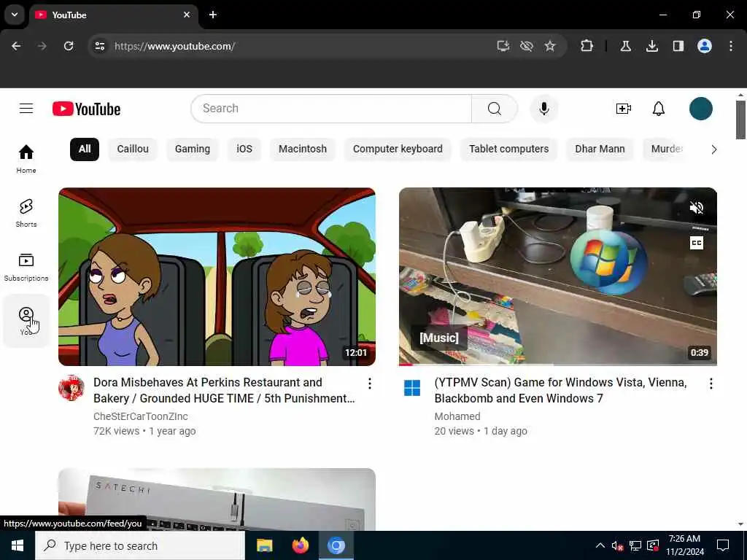
Task: Toggle captions CC on video preview
Action: click(x=697, y=243)
